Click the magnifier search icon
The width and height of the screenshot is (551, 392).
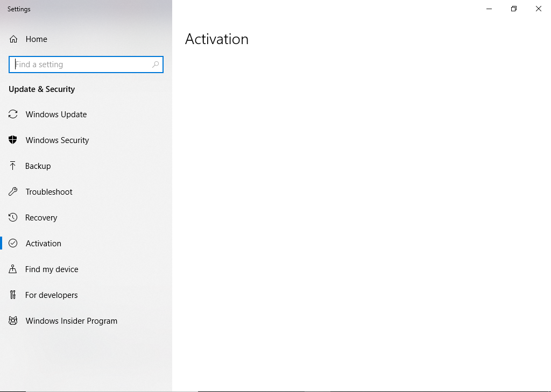coord(156,65)
